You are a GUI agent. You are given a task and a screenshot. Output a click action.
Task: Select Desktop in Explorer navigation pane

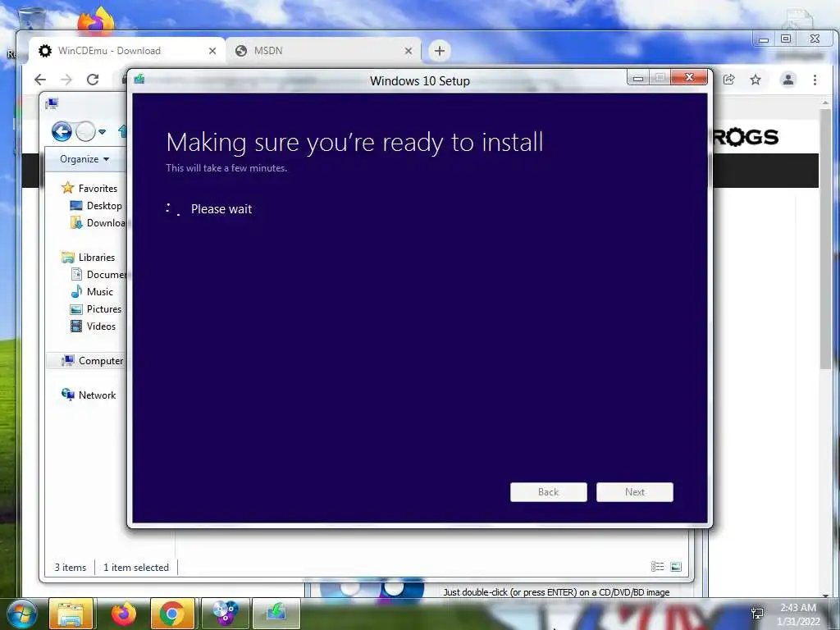click(97, 206)
